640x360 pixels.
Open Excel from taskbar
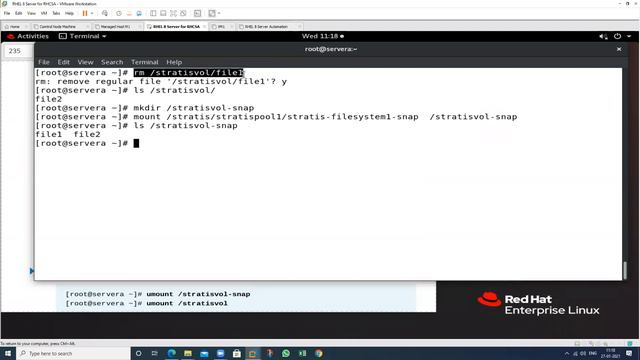(x=302, y=353)
